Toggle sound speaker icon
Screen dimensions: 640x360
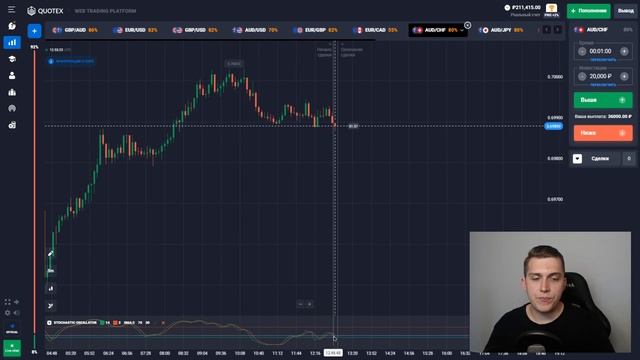click(x=17, y=313)
